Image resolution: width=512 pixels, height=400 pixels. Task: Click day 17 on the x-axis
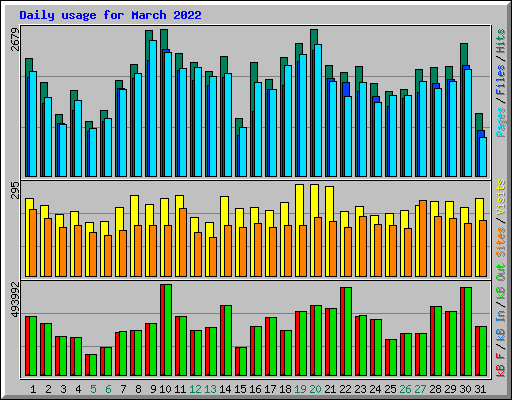pyautogui.click(x=270, y=389)
